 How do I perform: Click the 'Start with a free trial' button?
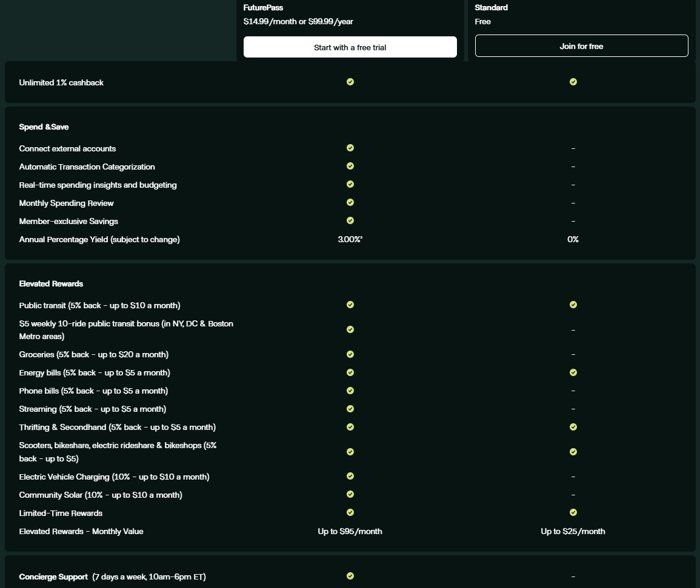point(350,47)
